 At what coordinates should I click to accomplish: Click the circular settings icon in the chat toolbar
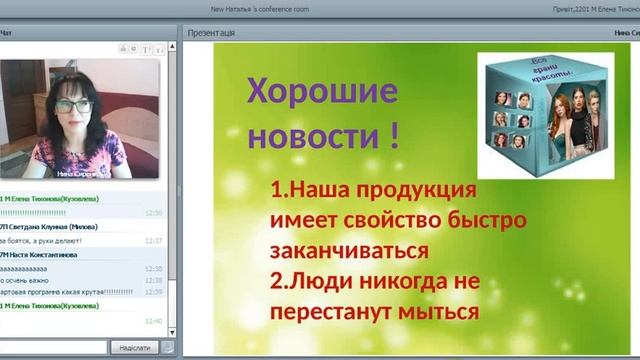point(133,49)
